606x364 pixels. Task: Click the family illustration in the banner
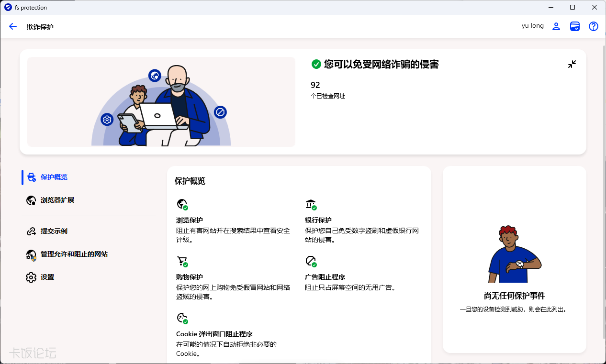pyautogui.click(x=161, y=102)
